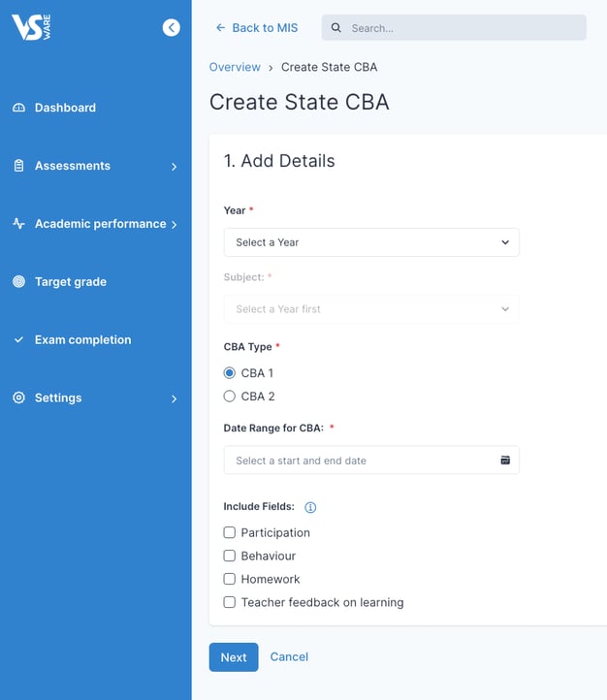Click the VSware logo
Screen dimensions: 607x700
[x=31, y=27]
